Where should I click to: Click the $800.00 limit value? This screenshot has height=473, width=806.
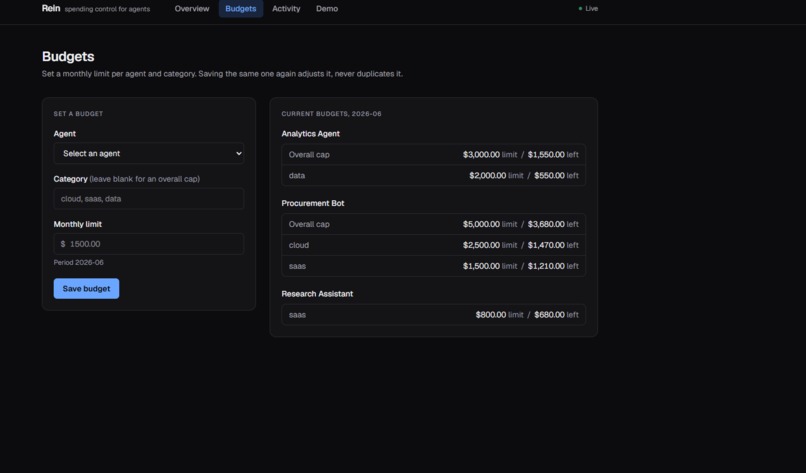point(490,315)
